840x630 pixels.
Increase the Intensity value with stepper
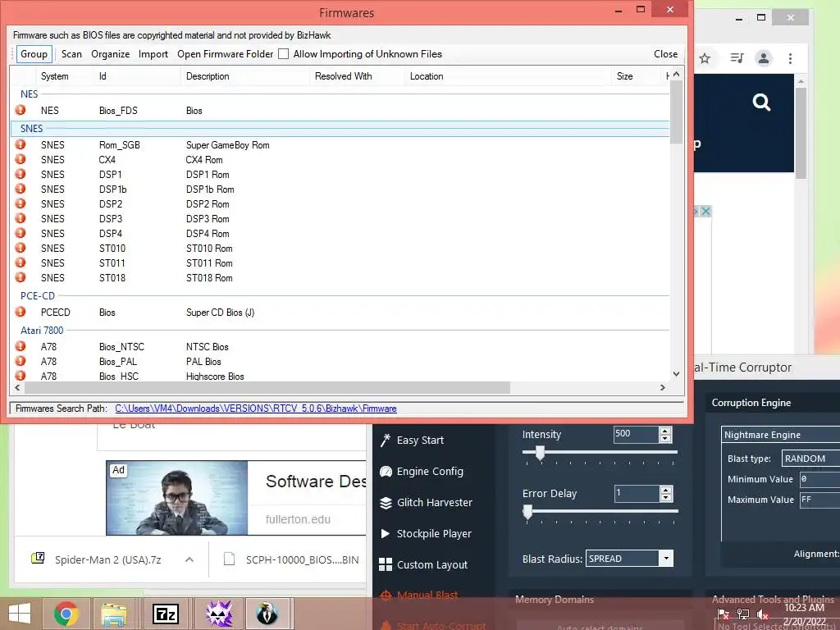click(665, 431)
